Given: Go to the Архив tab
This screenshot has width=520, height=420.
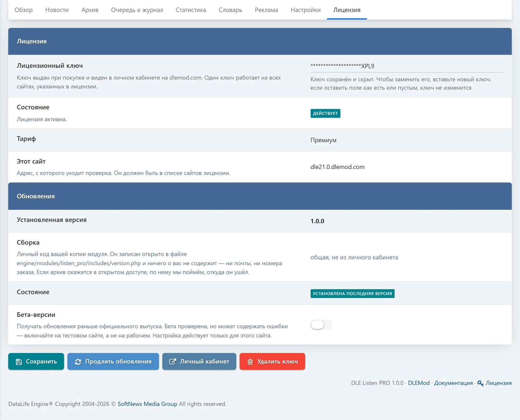Looking at the screenshot, I should point(90,10).
